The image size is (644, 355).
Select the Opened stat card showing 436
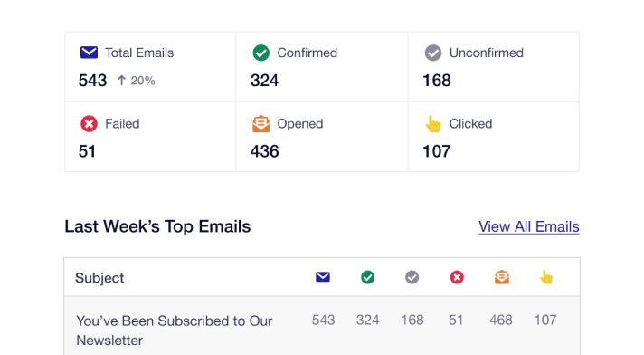tap(322, 137)
